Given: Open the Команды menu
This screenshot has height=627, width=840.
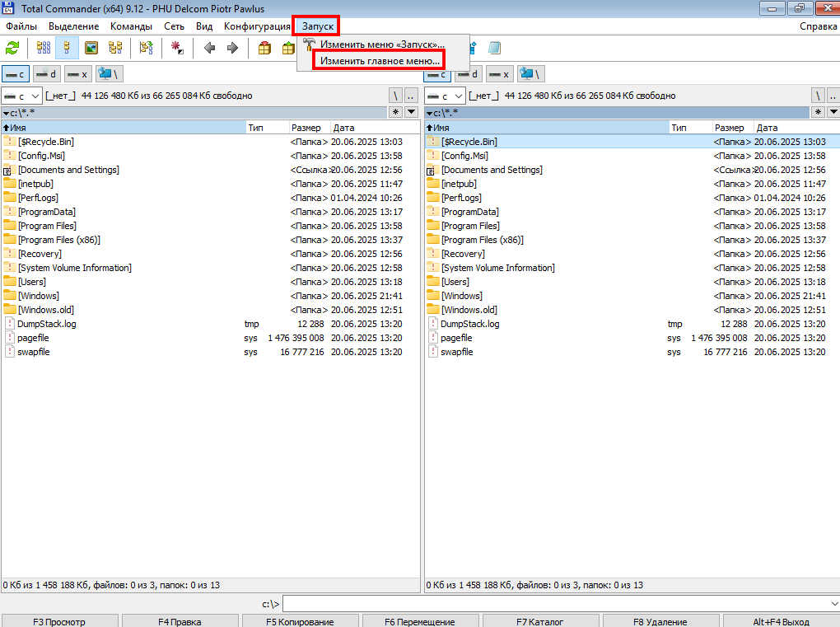Looking at the screenshot, I should 131,26.
